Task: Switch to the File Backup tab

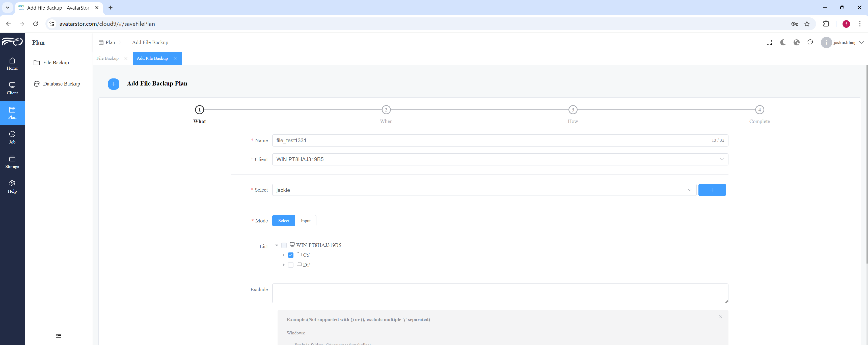Action: click(107, 58)
